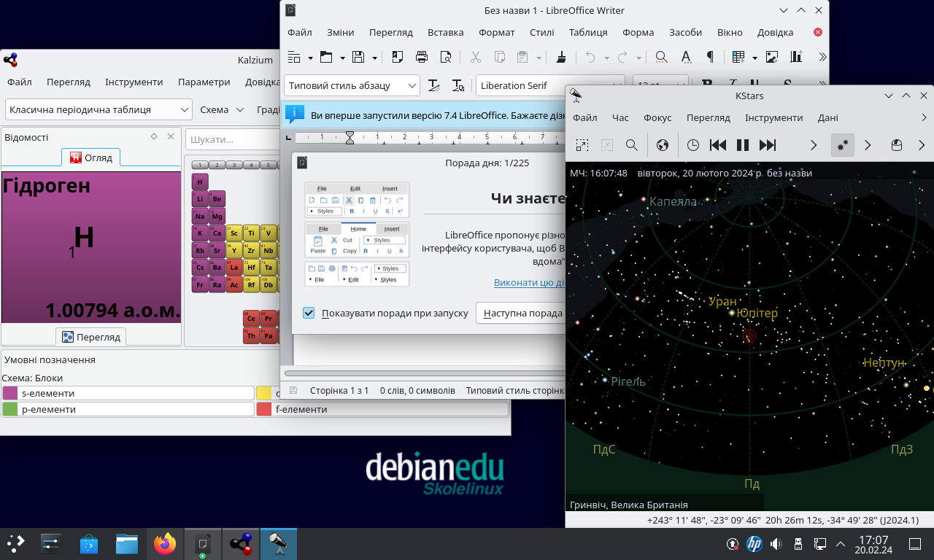Open Інструменти menu in Kalzium
Viewport: 934px width, 560px height.
(x=134, y=82)
